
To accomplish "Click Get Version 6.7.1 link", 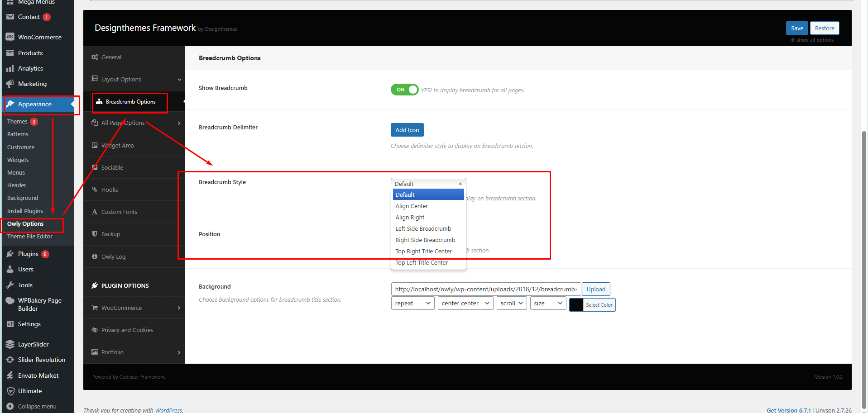I will tap(789, 410).
